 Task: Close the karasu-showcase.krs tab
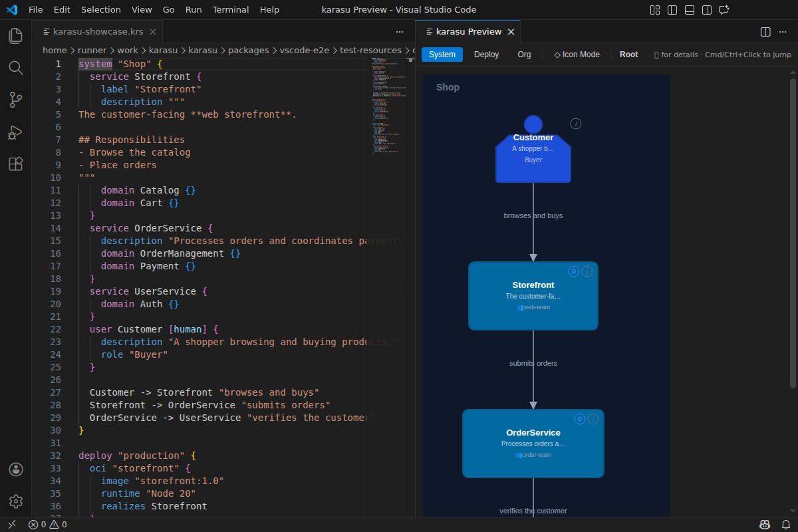pos(152,32)
